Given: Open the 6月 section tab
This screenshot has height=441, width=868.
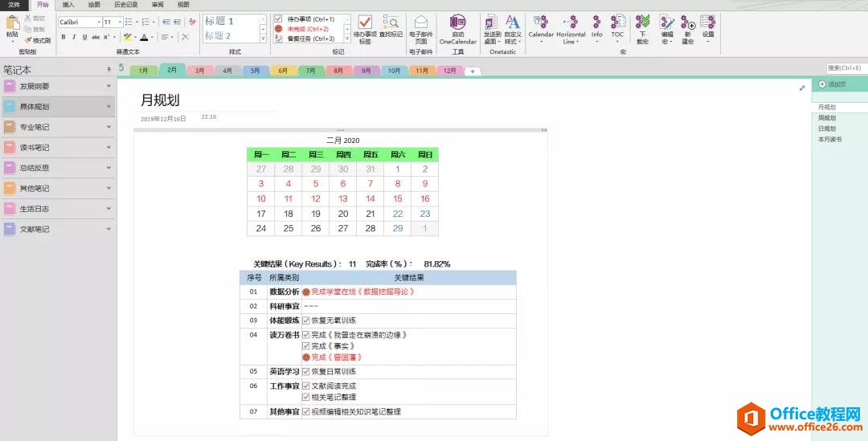Looking at the screenshot, I should pyautogui.click(x=283, y=71).
